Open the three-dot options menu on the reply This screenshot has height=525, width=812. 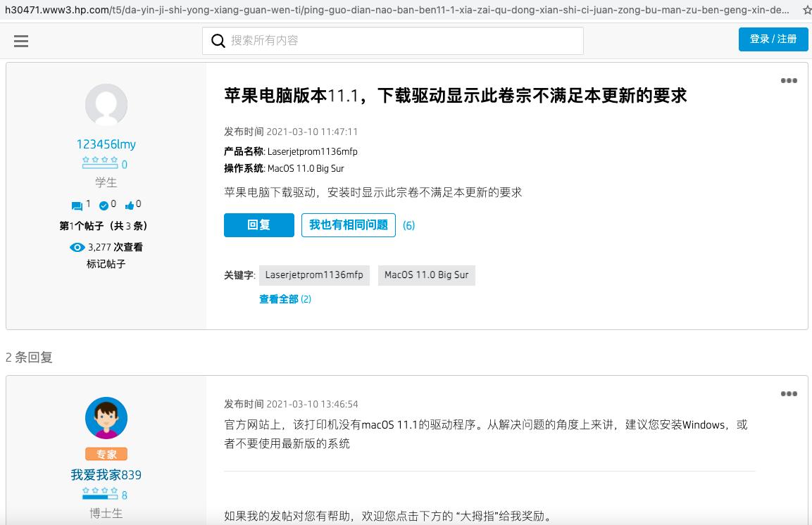(x=788, y=394)
